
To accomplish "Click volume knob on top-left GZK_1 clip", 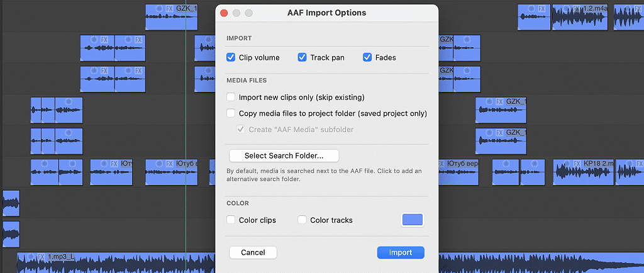I will 158,9.
